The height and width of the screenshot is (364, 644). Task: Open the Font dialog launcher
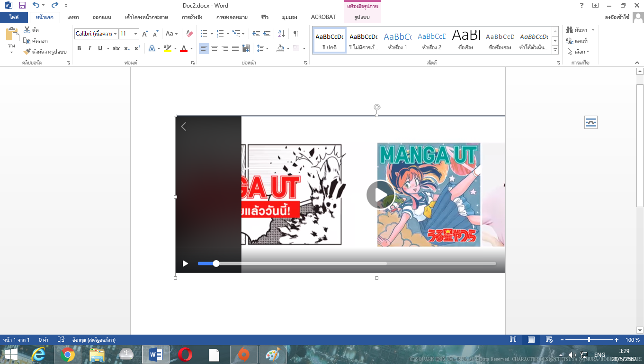(x=193, y=63)
